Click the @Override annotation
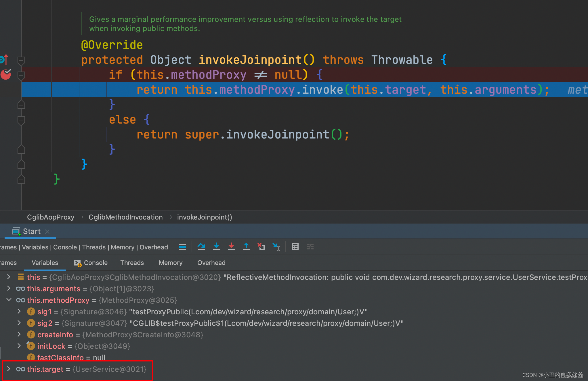The width and height of the screenshot is (588, 381). tap(112, 45)
